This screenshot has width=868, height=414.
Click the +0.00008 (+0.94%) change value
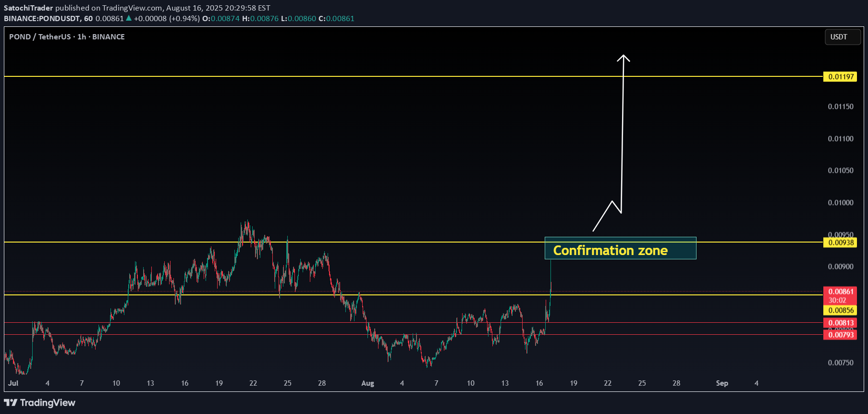[x=167, y=19]
